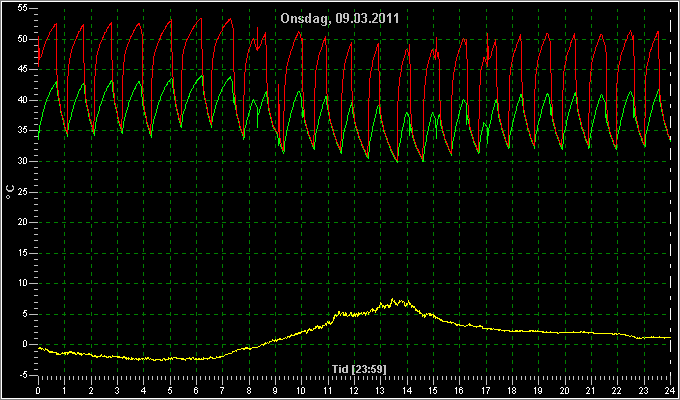Image resolution: width=680 pixels, height=400 pixels.
Task: Click the red curve peak near hour 7
Action: pyautogui.click(x=230, y=19)
